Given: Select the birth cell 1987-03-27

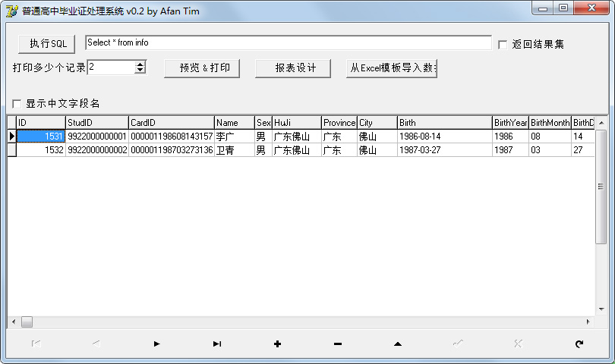Looking at the screenshot, I should (445, 150).
